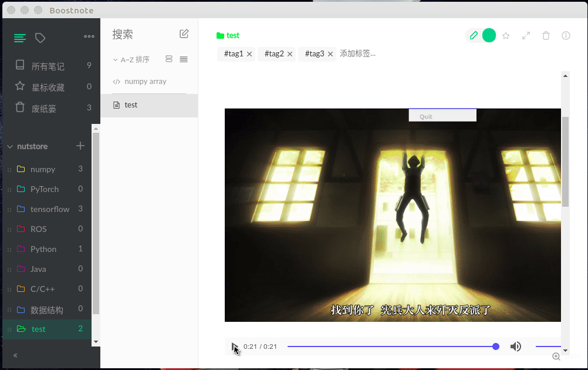Remove the #tag2 tag
This screenshot has height=370, width=588.
[290, 54]
